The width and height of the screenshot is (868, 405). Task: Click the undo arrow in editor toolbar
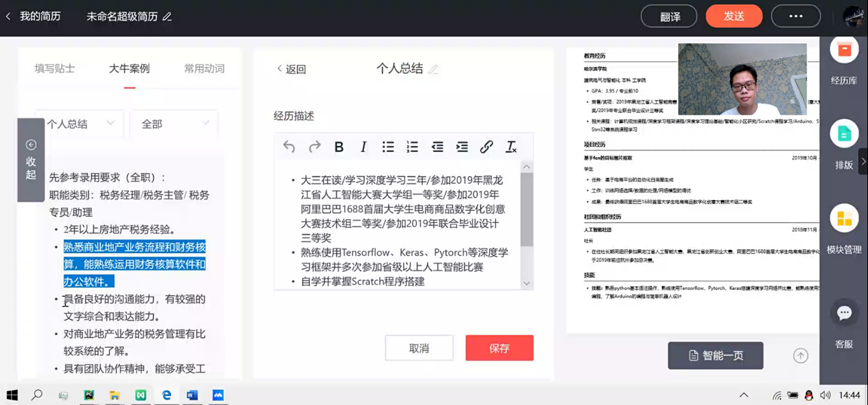(x=289, y=147)
